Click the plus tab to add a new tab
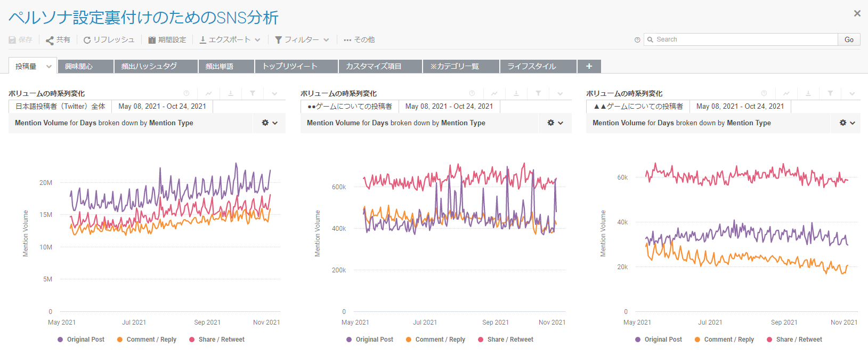The width and height of the screenshot is (868, 355). coord(589,66)
